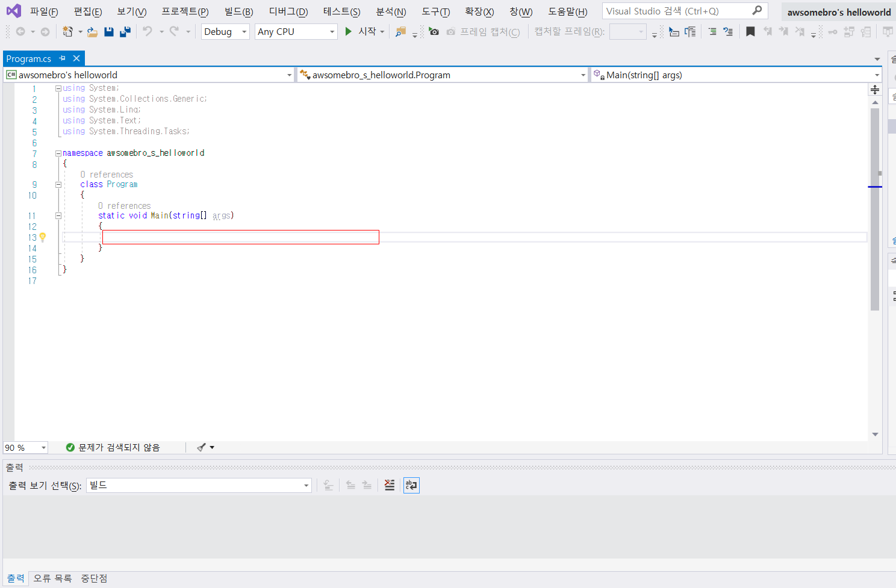Toggle a bookmark with the bookmark icon
Image resolution: width=896 pixels, height=588 pixels.
click(750, 31)
